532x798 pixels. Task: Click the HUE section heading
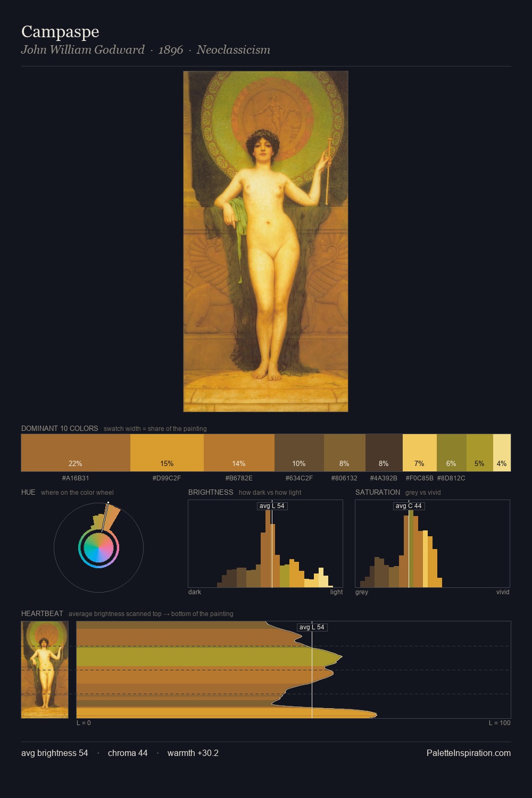pos(28,492)
